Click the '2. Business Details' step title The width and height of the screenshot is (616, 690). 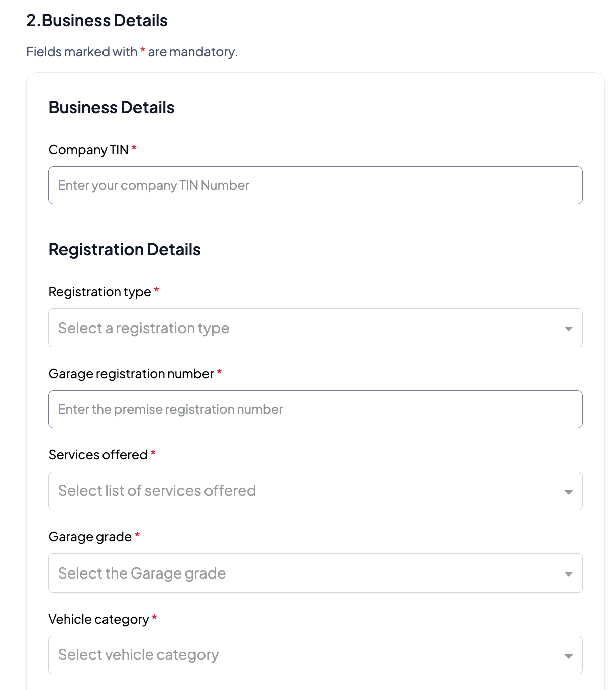pos(97,21)
